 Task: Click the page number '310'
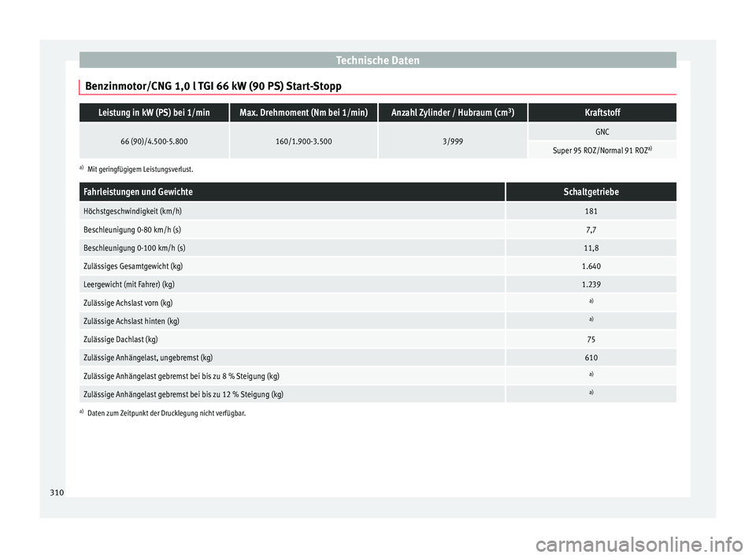click(x=57, y=493)
